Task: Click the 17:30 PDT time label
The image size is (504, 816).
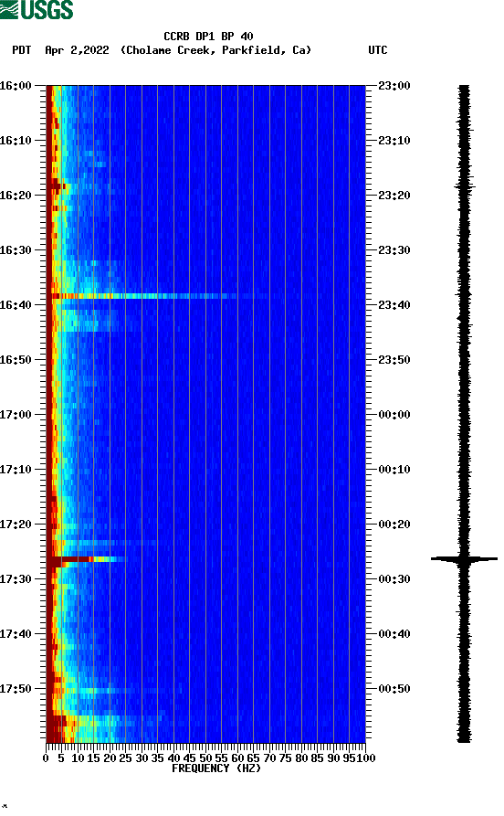Action: [16, 579]
